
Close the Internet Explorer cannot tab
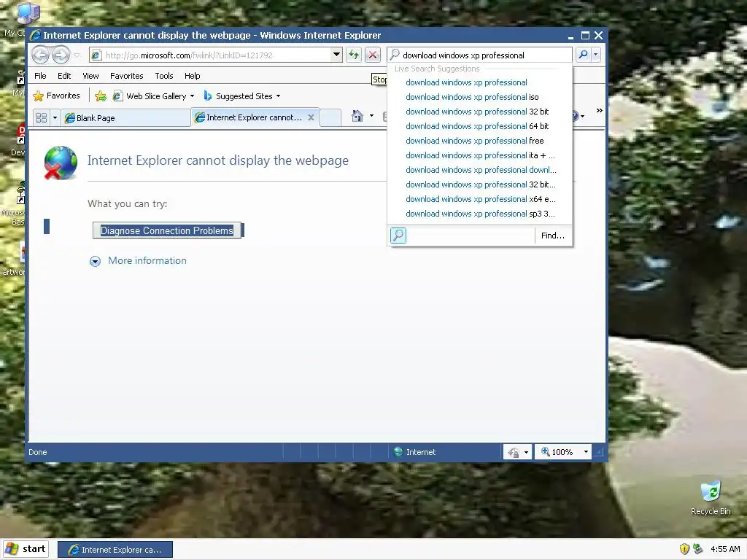point(311,117)
